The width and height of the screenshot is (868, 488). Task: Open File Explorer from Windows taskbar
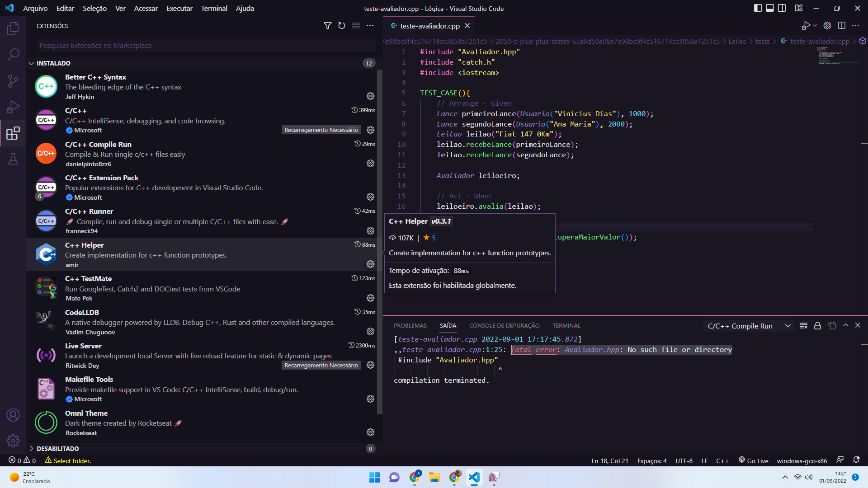(x=434, y=477)
